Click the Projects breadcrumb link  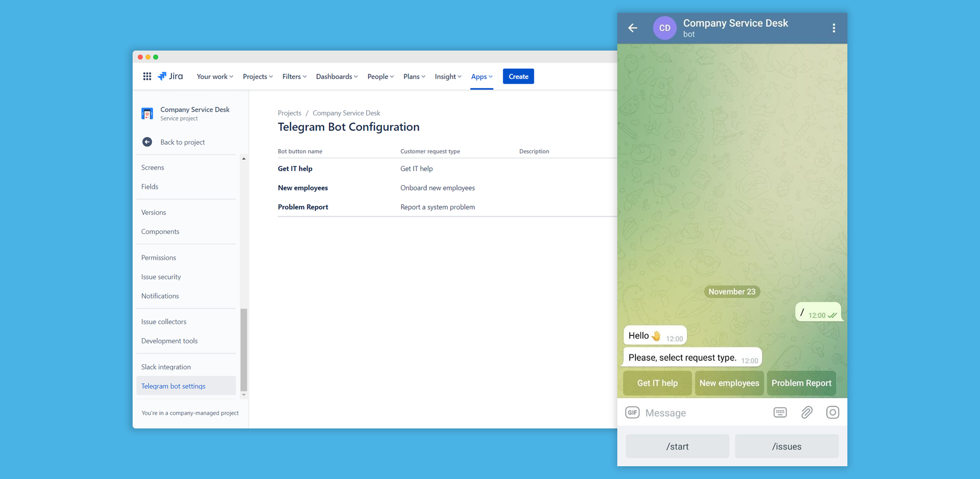[x=289, y=113]
